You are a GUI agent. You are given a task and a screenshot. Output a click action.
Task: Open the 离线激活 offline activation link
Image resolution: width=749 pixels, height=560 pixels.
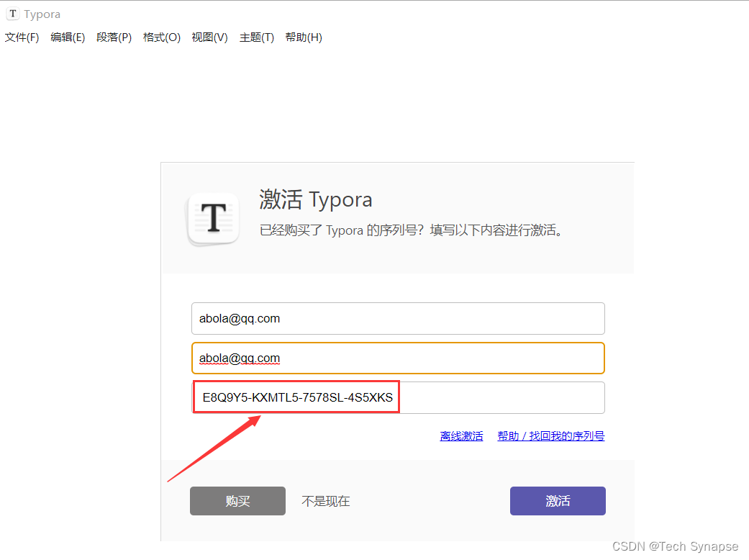(461, 435)
